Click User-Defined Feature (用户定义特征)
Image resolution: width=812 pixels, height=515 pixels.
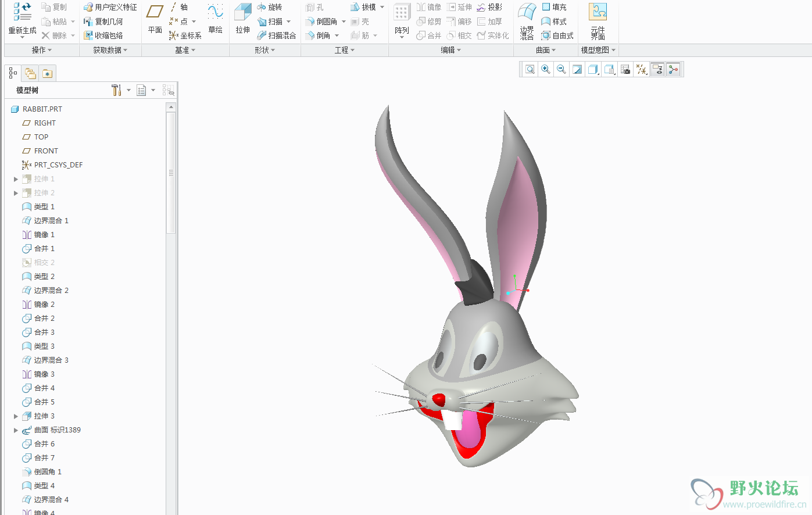pos(110,7)
